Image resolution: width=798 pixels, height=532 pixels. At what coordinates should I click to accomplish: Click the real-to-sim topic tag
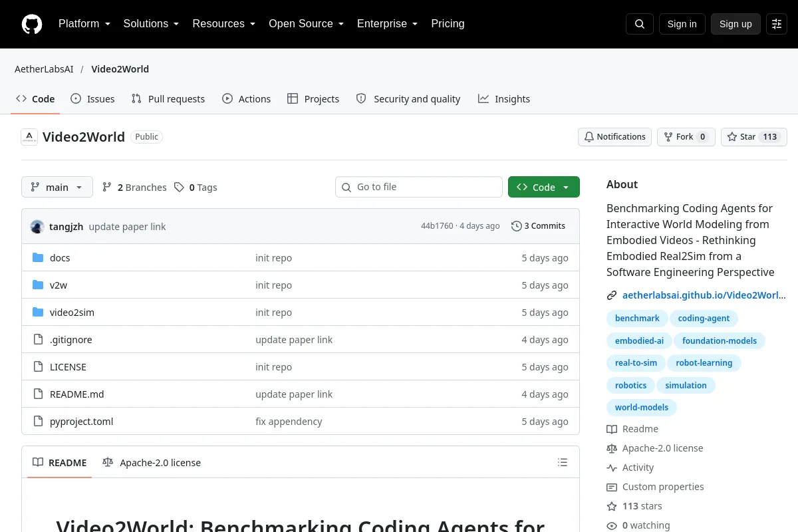[636, 363]
